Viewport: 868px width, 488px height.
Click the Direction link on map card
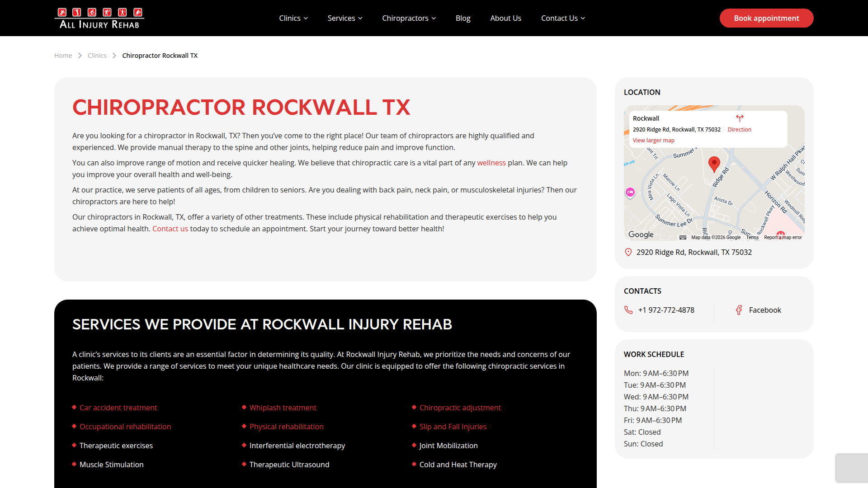point(740,130)
